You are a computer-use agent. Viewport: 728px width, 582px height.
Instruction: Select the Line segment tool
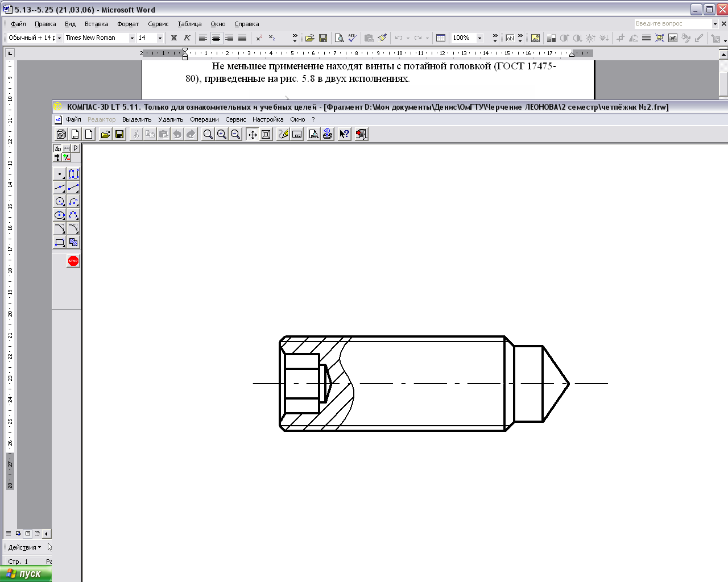[73, 188]
